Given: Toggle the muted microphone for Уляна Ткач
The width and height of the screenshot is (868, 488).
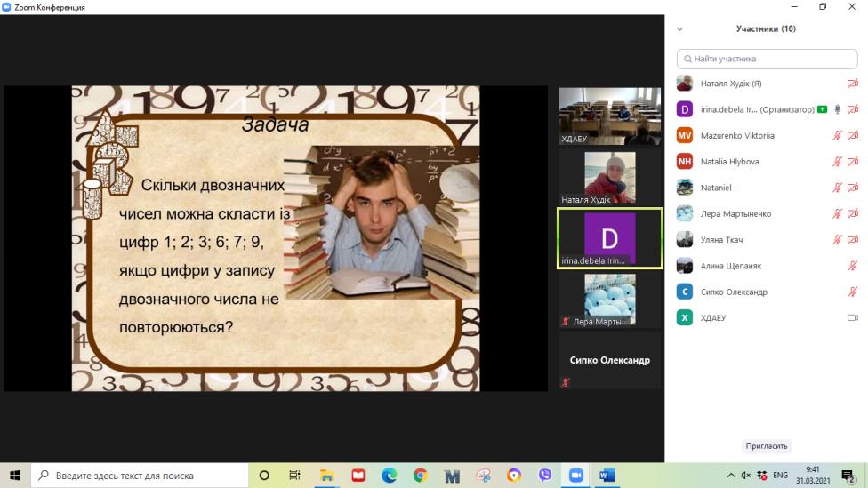Looking at the screenshot, I should 837,240.
